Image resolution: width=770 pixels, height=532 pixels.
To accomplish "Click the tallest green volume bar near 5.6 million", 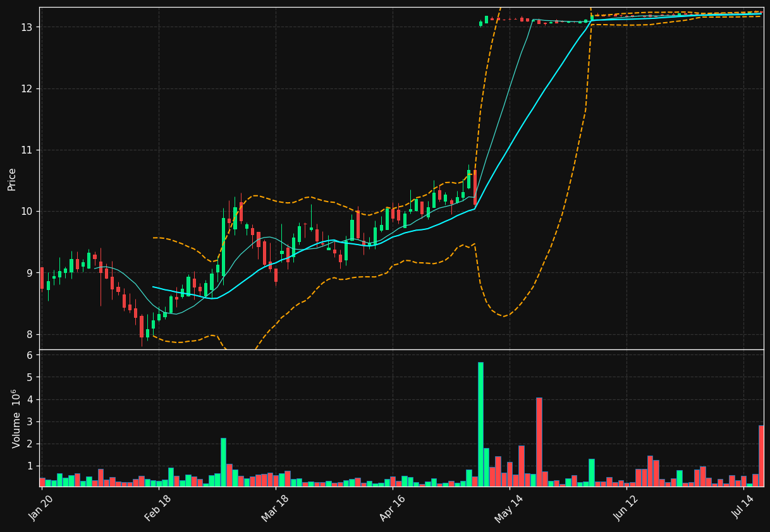I will (480, 424).
